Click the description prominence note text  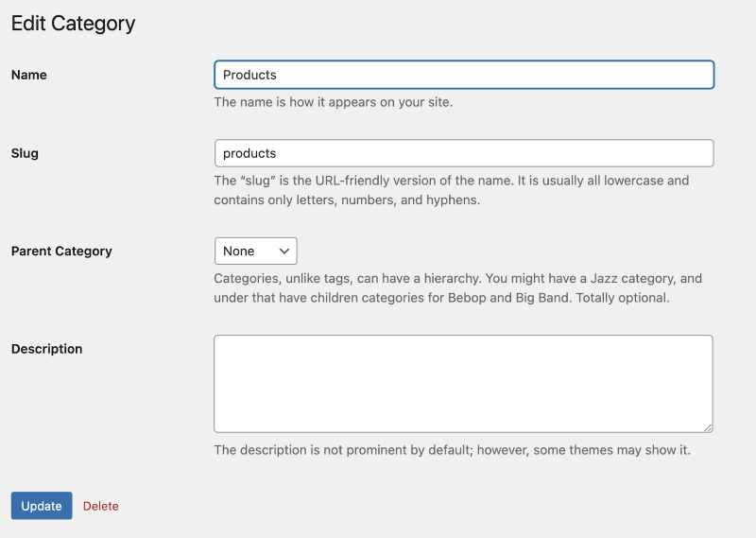[453, 450]
